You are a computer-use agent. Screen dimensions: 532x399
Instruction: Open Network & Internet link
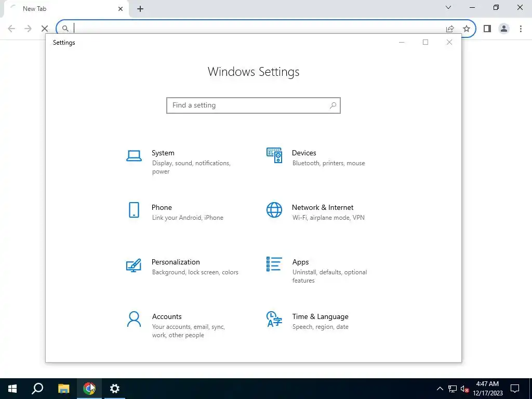pos(323,208)
